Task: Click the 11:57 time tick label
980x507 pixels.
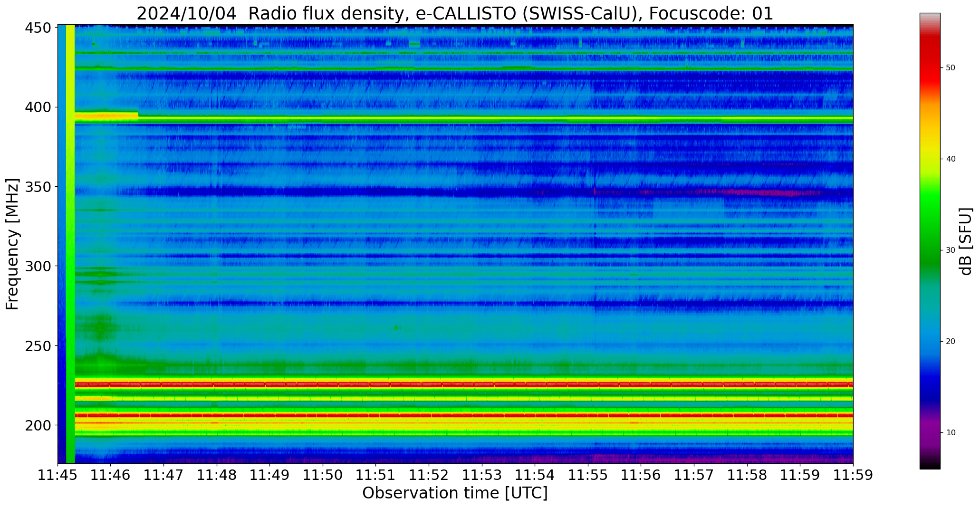Action: coord(694,475)
